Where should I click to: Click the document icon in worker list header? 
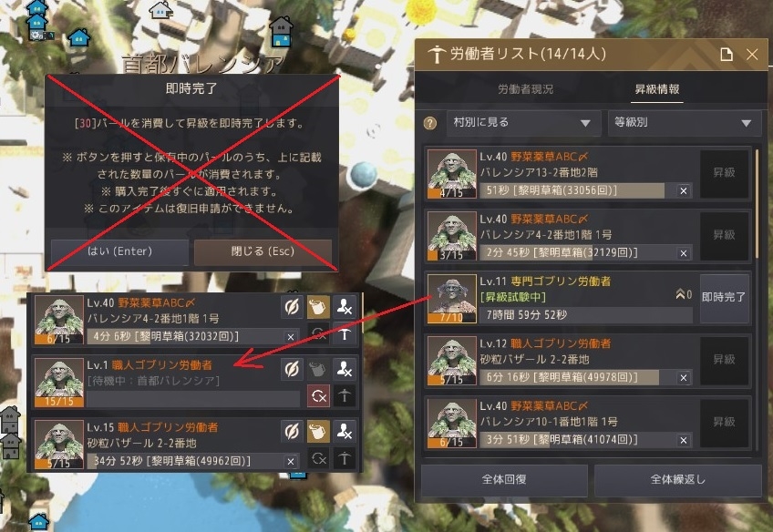click(x=726, y=54)
